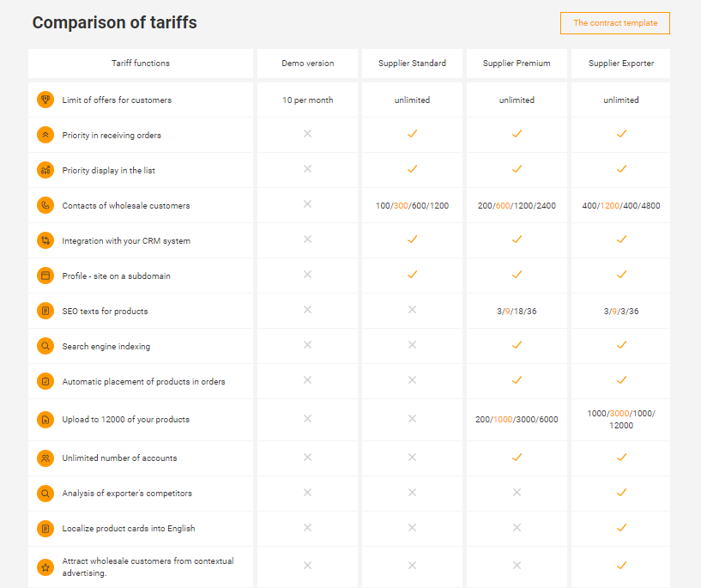The image size is (701, 588).
Task: Click the Demo version column header
Action: [307, 64]
